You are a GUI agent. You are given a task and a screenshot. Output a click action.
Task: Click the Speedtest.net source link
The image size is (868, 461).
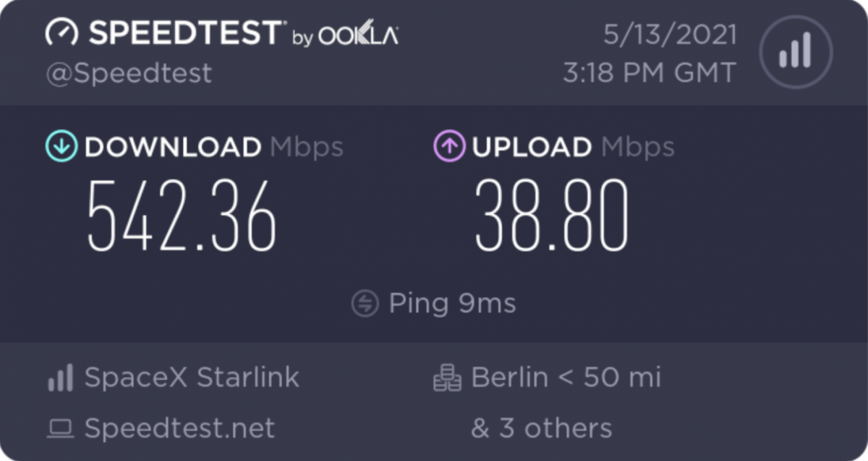(x=179, y=428)
